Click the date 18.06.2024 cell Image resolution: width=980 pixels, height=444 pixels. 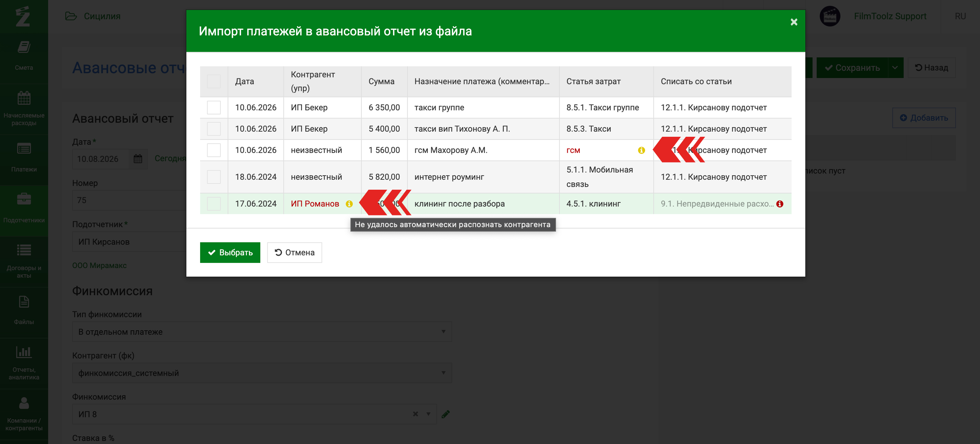(x=255, y=177)
